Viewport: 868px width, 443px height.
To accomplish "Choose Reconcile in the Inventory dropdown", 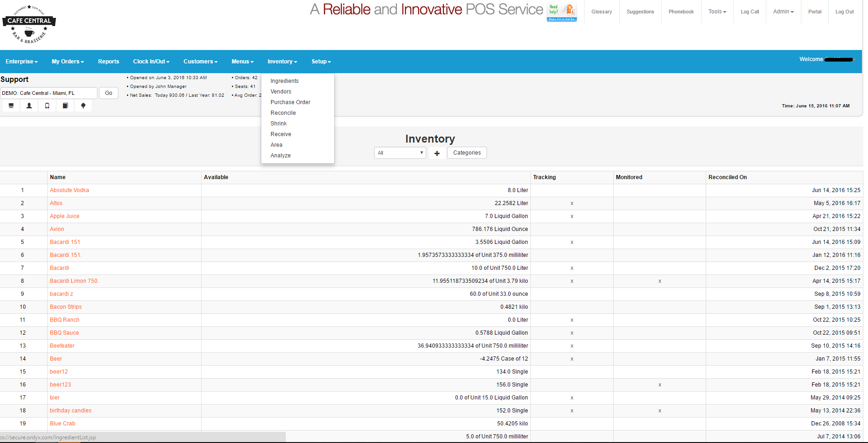I will pyautogui.click(x=283, y=113).
